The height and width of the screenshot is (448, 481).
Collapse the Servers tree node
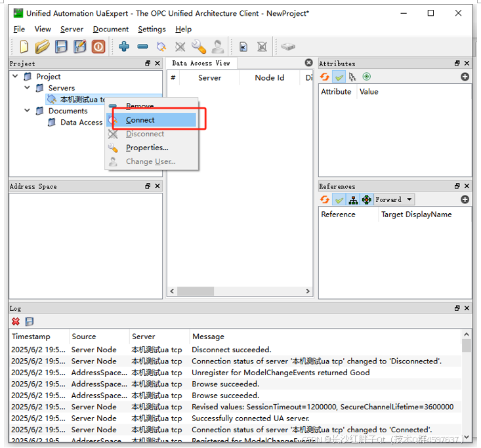(x=27, y=88)
